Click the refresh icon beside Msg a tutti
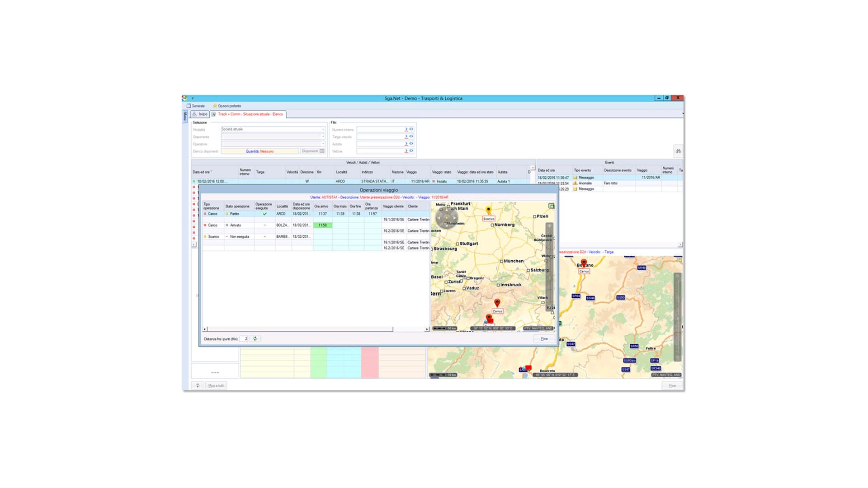The height and width of the screenshot is (488, 868). pos(198,385)
